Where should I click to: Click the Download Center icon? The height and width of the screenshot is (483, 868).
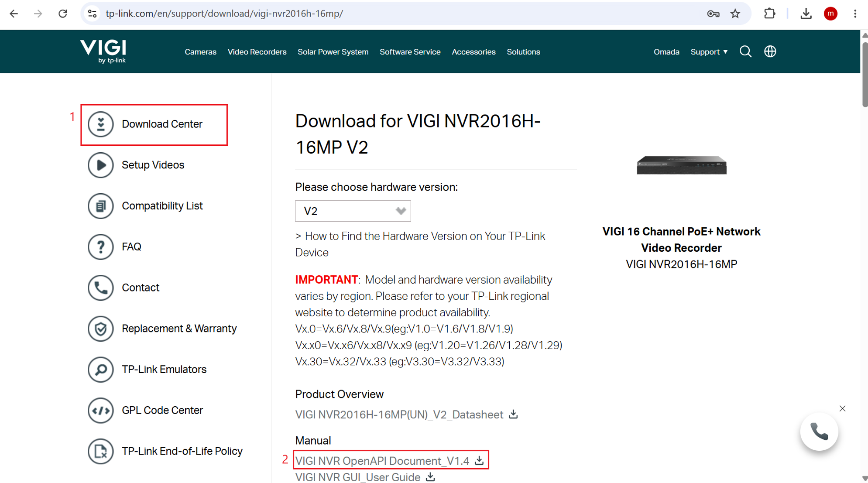coord(100,124)
